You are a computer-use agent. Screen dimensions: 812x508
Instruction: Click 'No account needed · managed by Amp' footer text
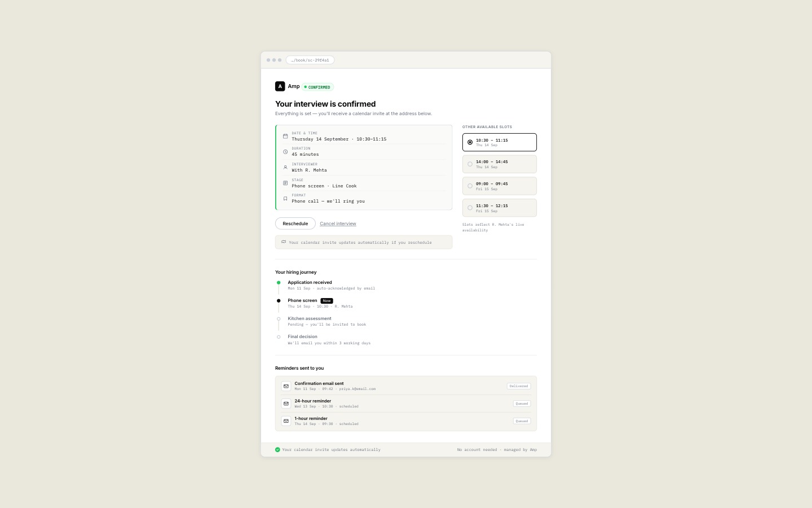pos(497,450)
